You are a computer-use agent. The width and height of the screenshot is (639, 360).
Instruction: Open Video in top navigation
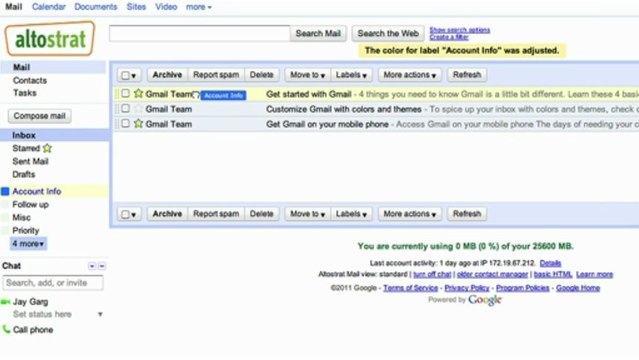tap(166, 7)
